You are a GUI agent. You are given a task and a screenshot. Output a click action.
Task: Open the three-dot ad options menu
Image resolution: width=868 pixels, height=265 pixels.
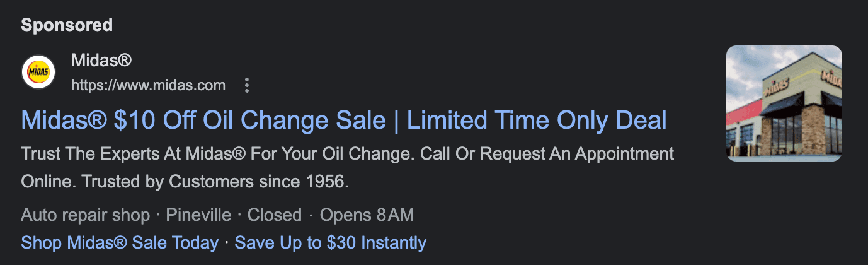tap(247, 85)
